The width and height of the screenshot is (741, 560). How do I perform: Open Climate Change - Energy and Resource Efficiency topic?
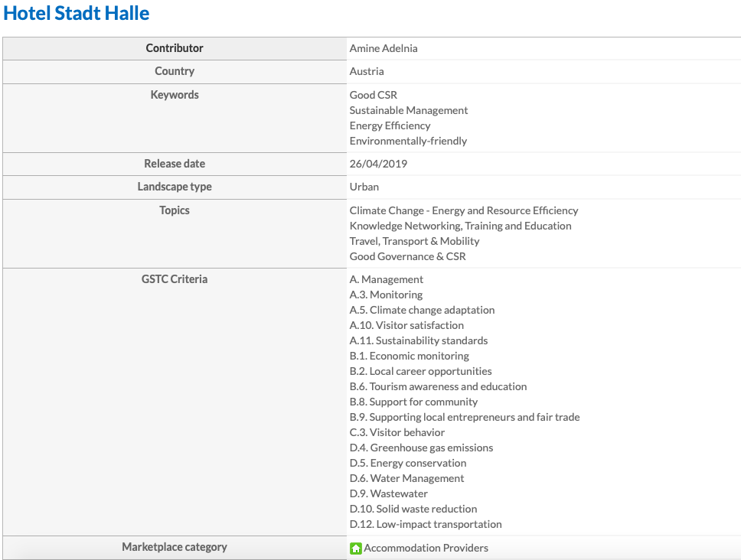[x=464, y=210]
